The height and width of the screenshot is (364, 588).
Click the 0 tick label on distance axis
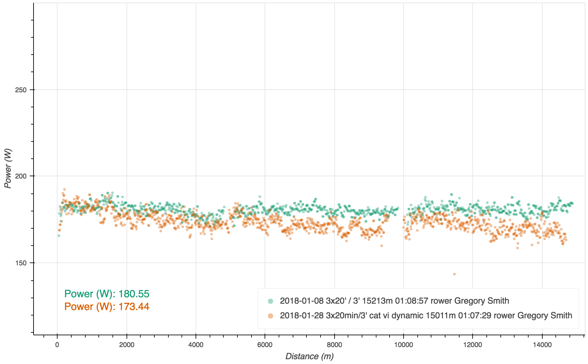click(x=57, y=345)
